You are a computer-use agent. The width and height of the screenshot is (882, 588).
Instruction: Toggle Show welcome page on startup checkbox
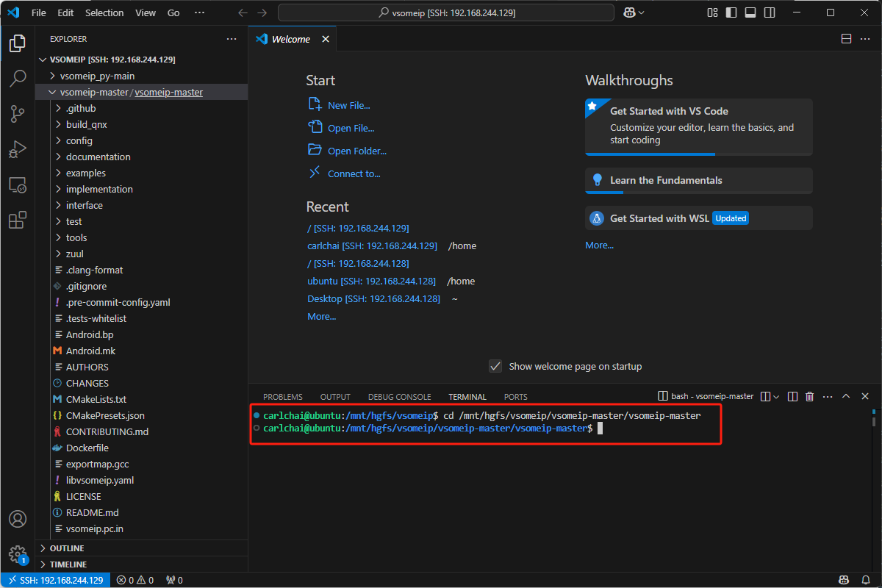pyautogui.click(x=495, y=366)
